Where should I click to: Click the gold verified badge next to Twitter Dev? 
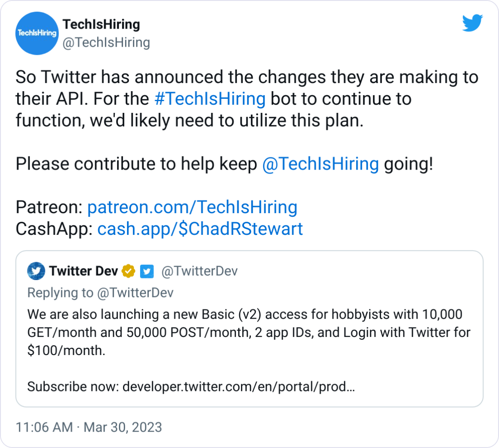pos(127,271)
